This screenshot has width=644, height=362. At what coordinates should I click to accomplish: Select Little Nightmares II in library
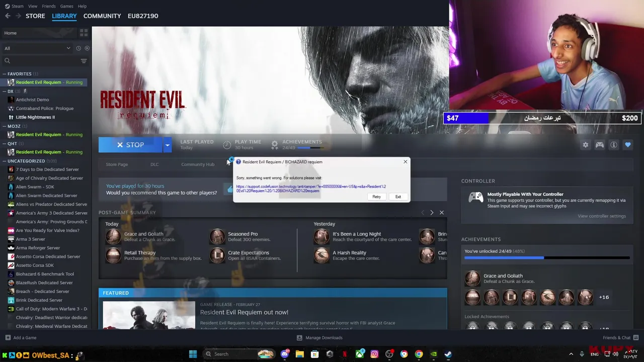[x=35, y=117]
